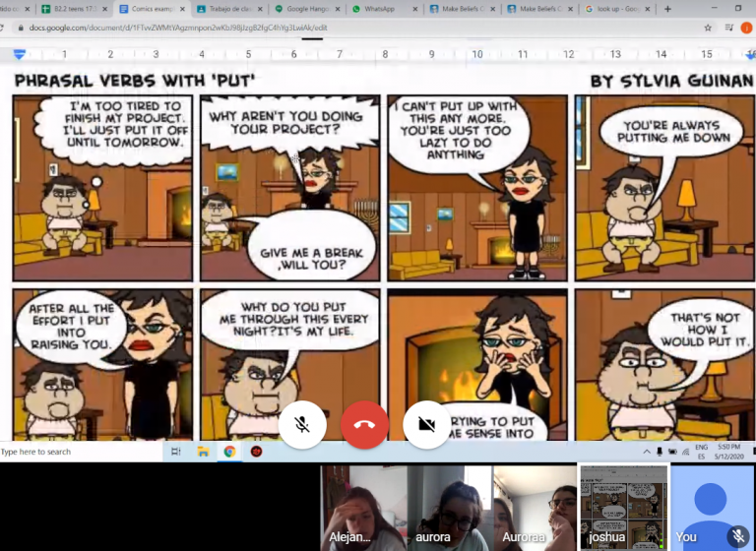Select Auroraa's video thumbnail
Image resolution: width=756 pixels, height=551 pixels.
535,508
